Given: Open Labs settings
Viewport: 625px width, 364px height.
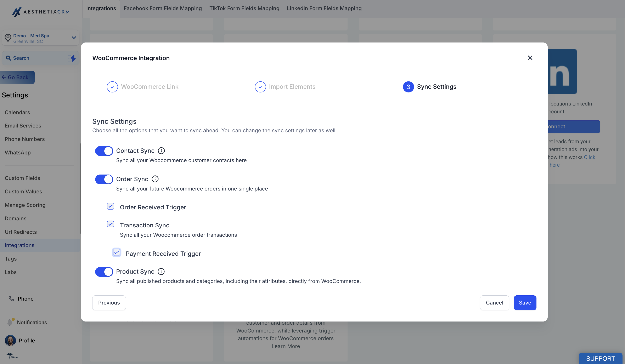Looking at the screenshot, I should 11,272.
